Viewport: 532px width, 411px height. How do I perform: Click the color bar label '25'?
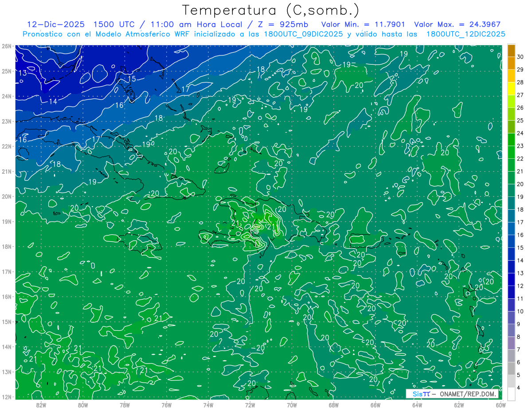click(x=520, y=121)
